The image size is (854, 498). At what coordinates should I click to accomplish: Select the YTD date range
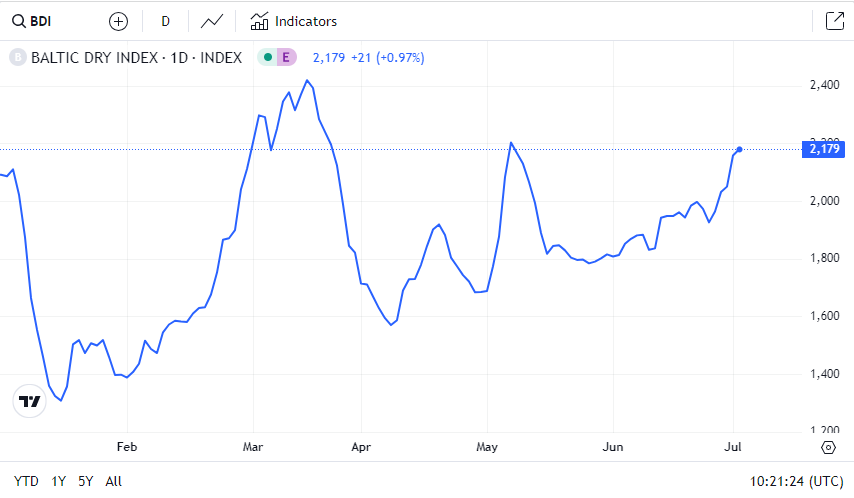(26, 481)
